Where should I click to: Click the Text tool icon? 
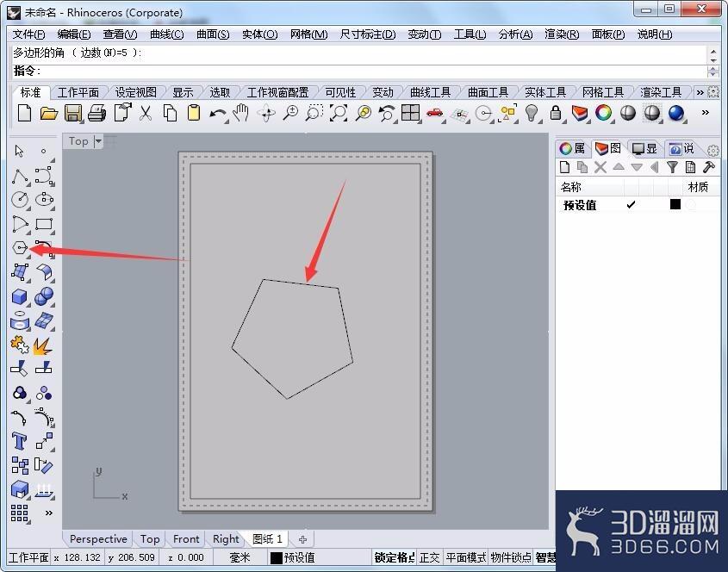point(20,440)
